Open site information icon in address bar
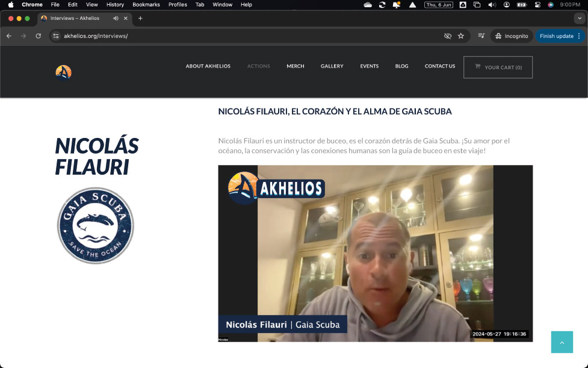The height and width of the screenshot is (368, 588). click(56, 36)
